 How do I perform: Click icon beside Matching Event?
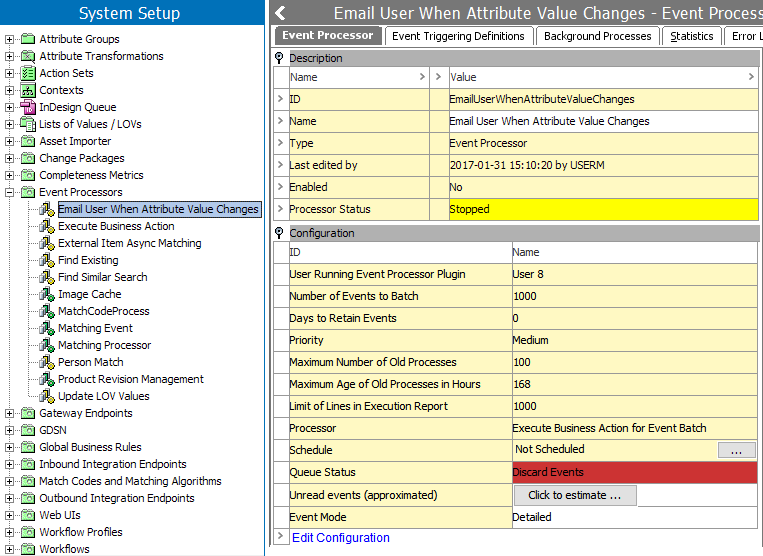(47, 328)
